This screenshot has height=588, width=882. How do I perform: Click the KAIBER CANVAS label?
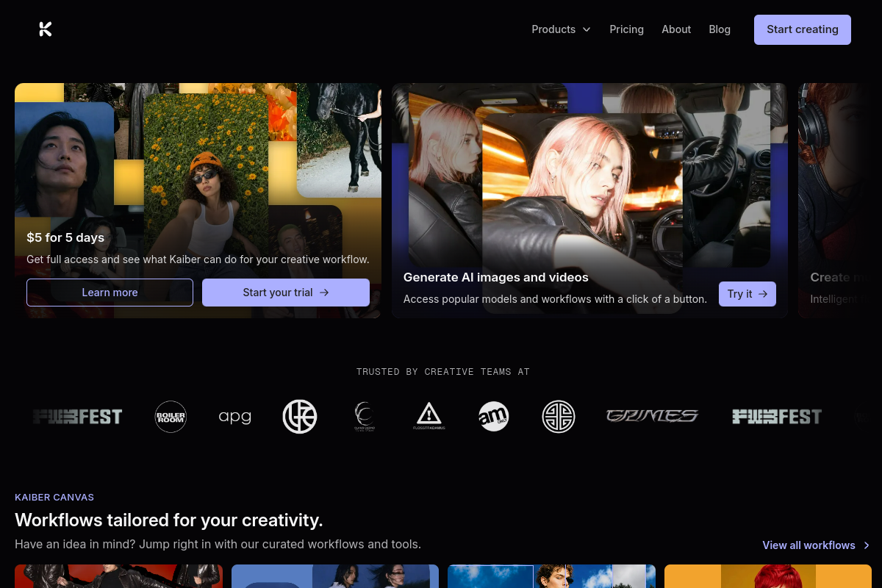[x=54, y=498]
